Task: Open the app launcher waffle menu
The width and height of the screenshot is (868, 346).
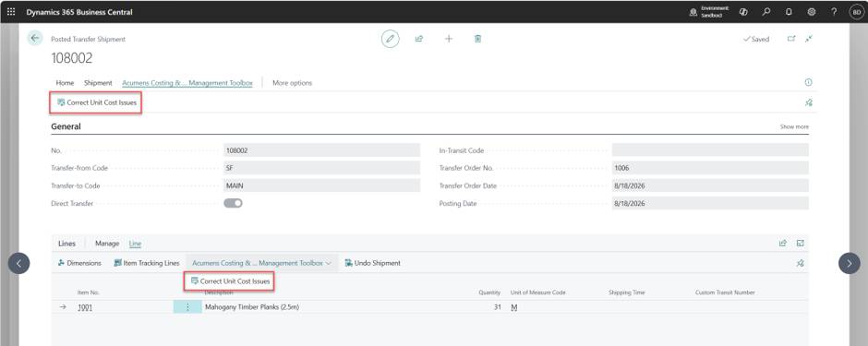Action: tap(11, 12)
